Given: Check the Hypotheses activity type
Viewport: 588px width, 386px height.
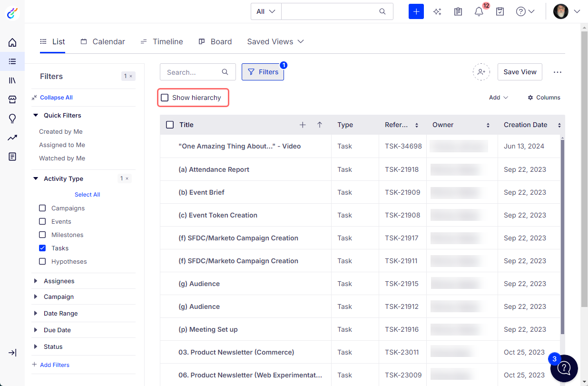Looking at the screenshot, I should [42, 261].
